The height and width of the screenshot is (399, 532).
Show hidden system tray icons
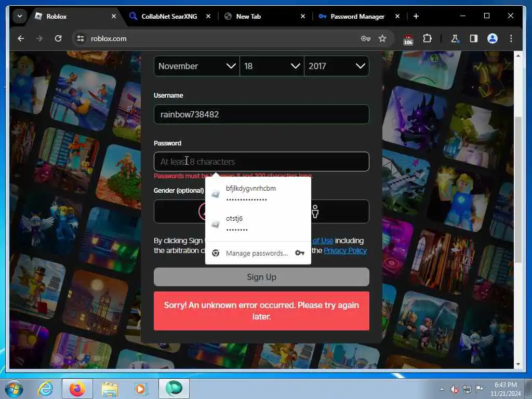click(442, 389)
